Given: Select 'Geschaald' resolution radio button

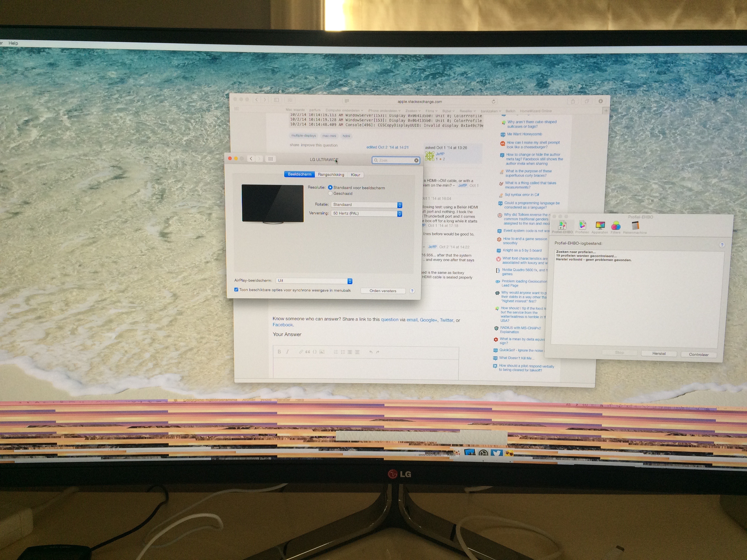Looking at the screenshot, I should [330, 194].
